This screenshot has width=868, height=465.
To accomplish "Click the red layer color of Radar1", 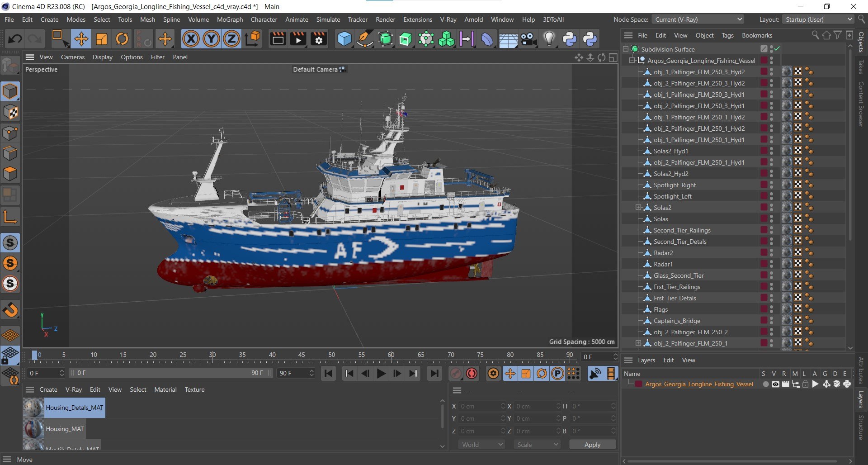I will [x=764, y=264].
